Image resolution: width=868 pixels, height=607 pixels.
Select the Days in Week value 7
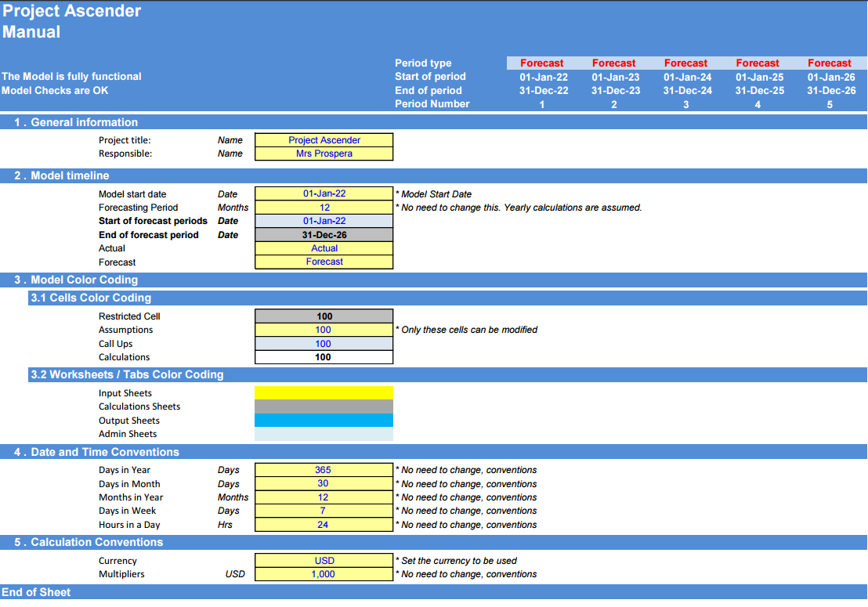pos(324,511)
